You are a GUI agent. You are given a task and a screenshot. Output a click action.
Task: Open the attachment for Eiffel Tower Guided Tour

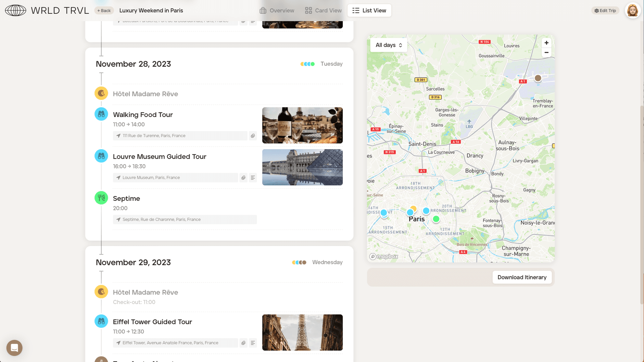pyautogui.click(x=243, y=343)
